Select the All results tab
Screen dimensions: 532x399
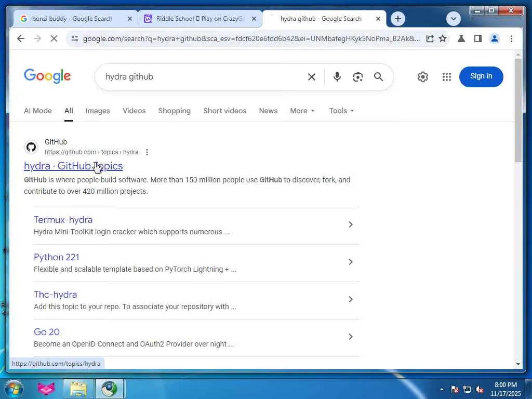coord(69,111)
